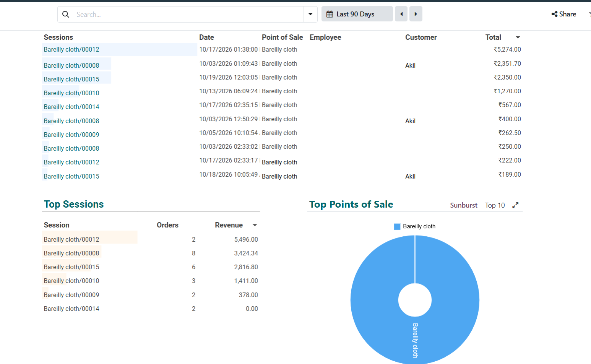
Task: Click the Employee column header
Action: 325,37
